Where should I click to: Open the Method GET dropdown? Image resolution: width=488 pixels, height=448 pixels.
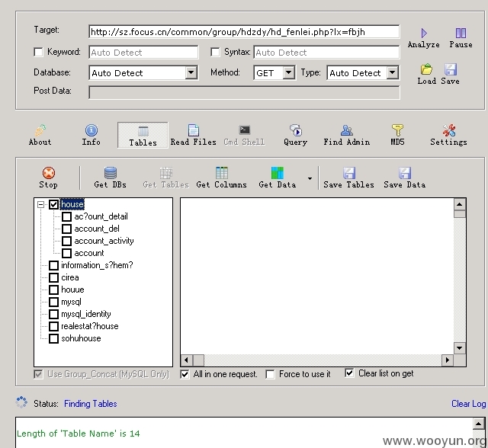click(289, 73)
